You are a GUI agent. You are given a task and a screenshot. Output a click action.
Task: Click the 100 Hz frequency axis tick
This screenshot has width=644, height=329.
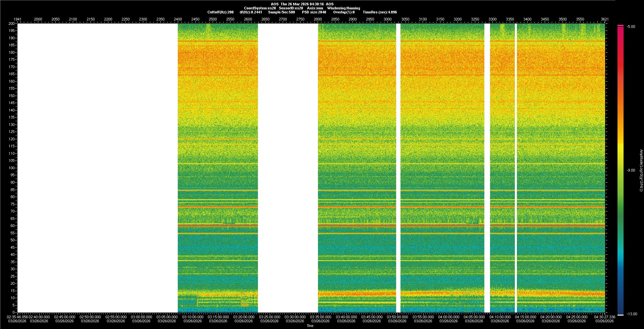(x=12, y=168)
